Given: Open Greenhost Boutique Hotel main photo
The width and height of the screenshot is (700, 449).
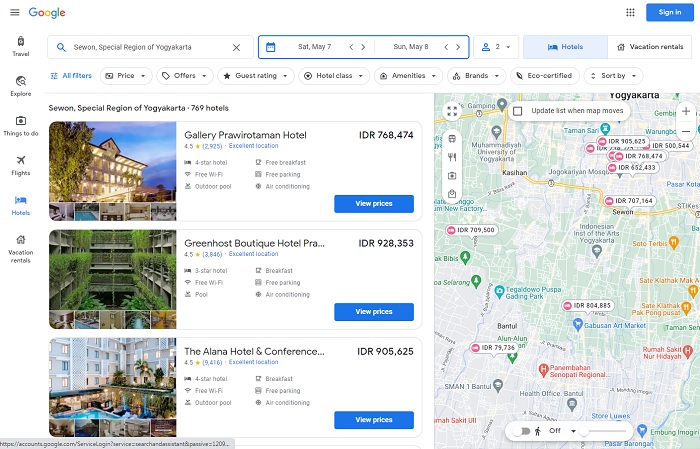Looking at the screenshot, I should 112,270.
